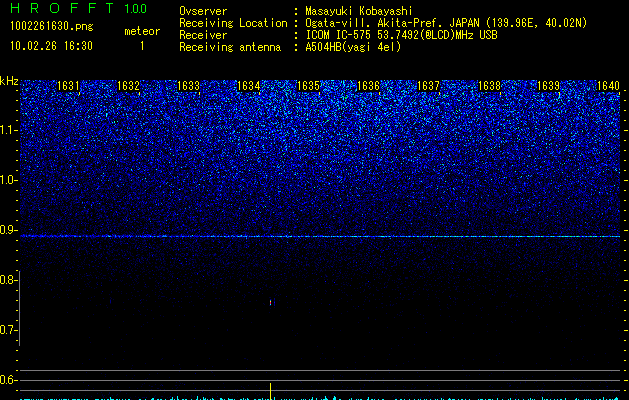Click the 0.8 kHz frequency label
The image size is (629, 400).
coord(8,280)
